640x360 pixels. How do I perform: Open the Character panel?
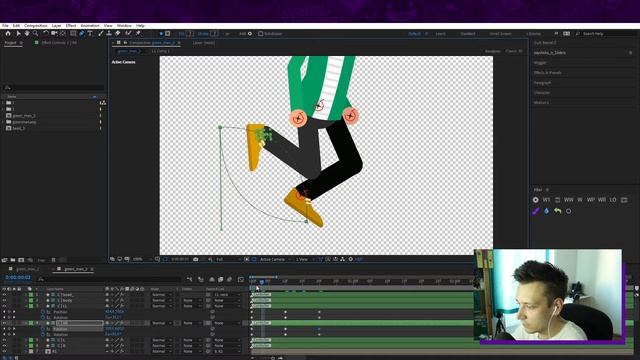pyautogui.click(x=542, y=93)
